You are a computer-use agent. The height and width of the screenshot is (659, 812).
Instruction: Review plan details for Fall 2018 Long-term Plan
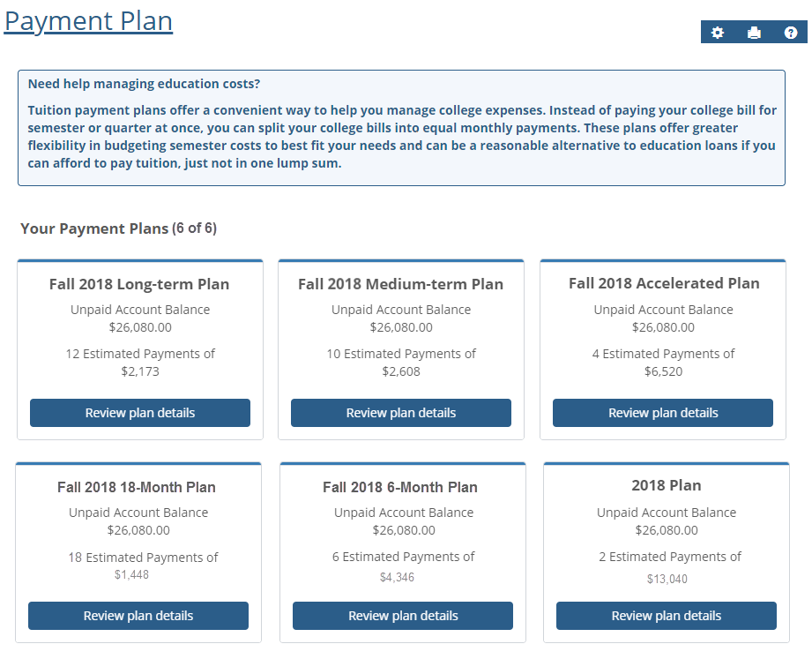pyautogui.click(x=140, y=413)
